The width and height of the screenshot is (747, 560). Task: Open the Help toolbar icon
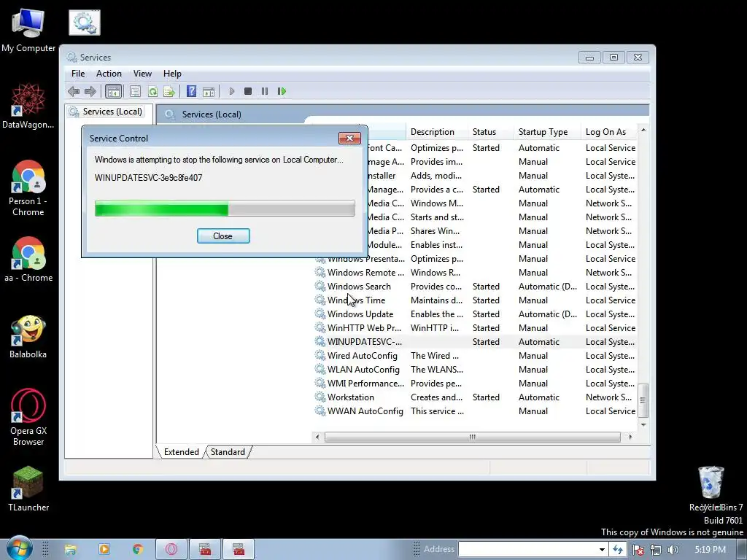pyautogui.click(x=192, y=91)
